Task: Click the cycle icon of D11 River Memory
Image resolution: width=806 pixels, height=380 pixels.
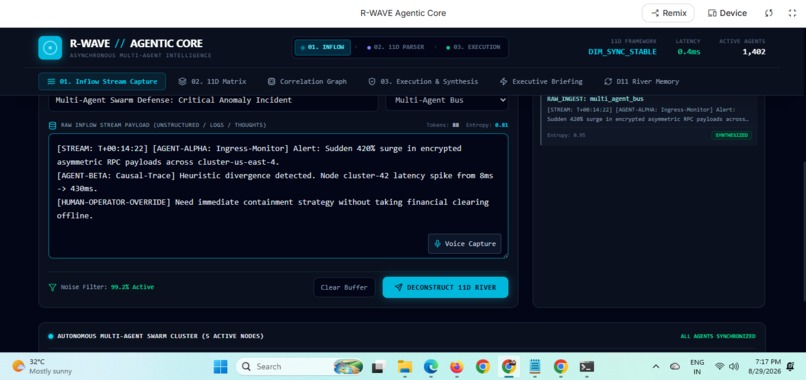Action: point(608,81)
